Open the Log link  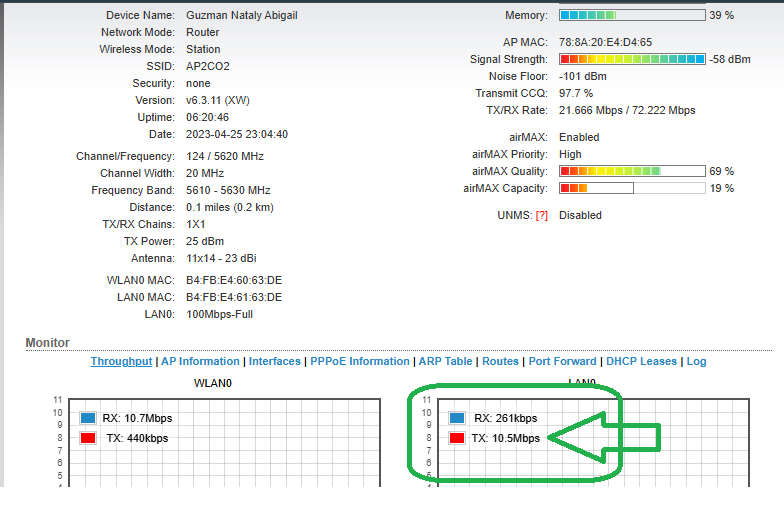point(696,361)
